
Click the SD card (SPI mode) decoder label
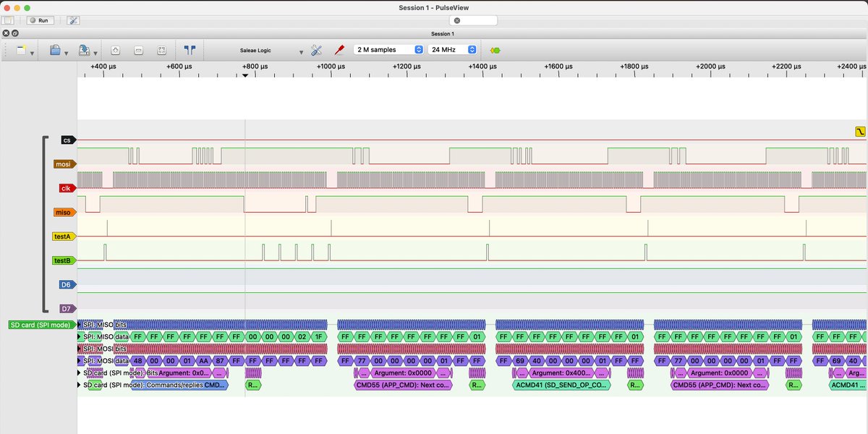coord(43,325)
